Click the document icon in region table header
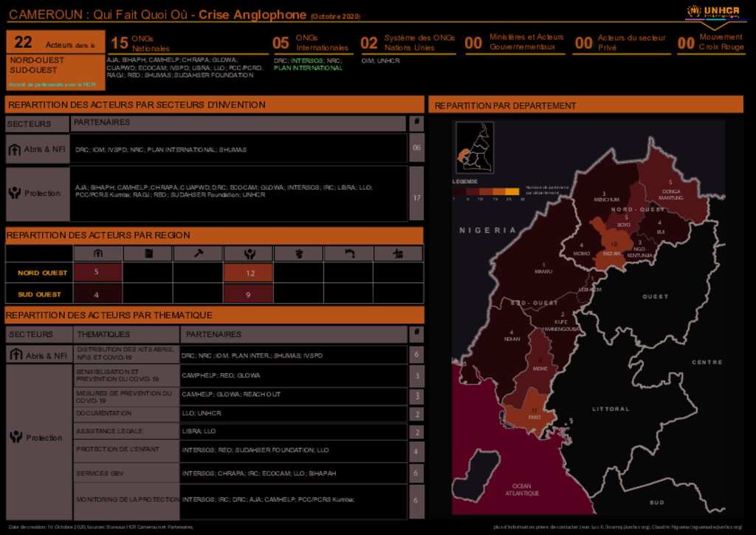756x535 pixels. coord(148,253)
